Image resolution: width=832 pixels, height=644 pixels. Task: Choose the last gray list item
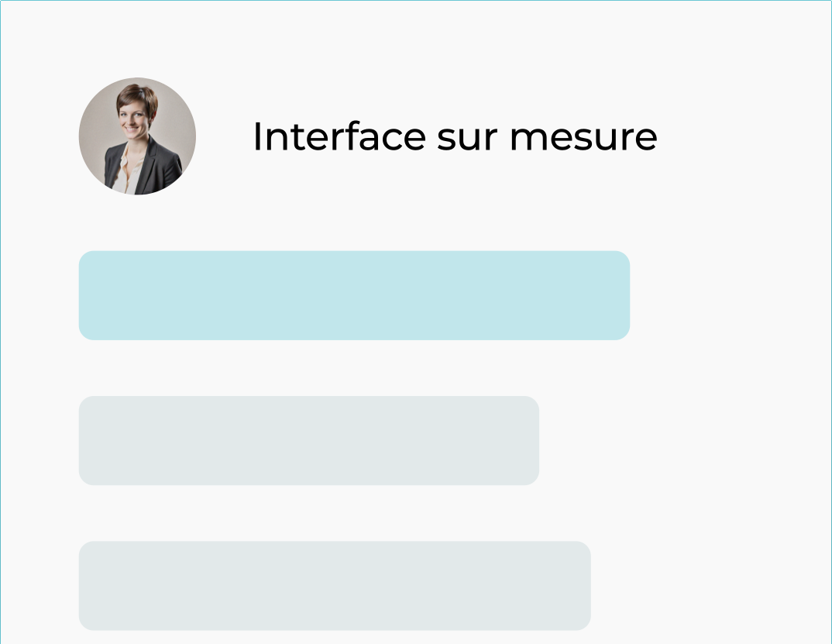pyautogui.click(x=335, y=585)
